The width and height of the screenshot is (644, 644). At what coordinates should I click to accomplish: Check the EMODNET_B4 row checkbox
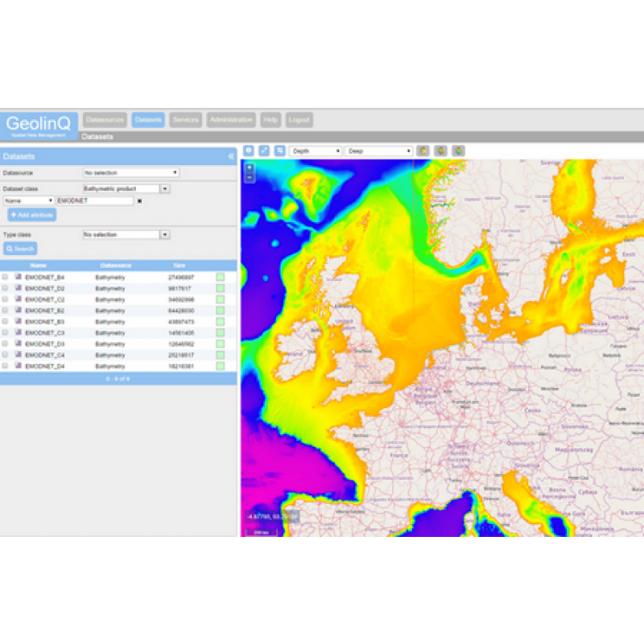[5, 277]
